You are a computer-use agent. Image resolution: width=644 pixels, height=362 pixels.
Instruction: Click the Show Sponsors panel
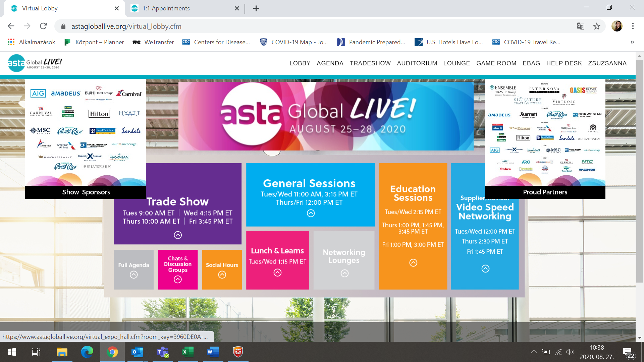86,139
